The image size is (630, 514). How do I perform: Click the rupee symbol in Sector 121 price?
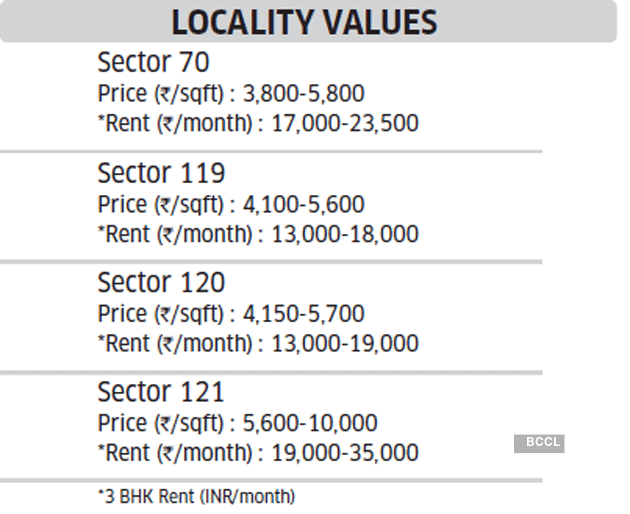[x=165, y=424]
